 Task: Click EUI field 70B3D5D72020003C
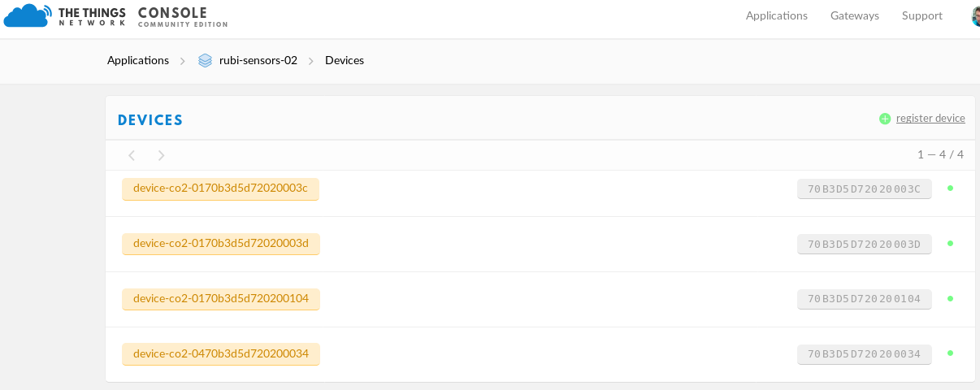[865, 189]
